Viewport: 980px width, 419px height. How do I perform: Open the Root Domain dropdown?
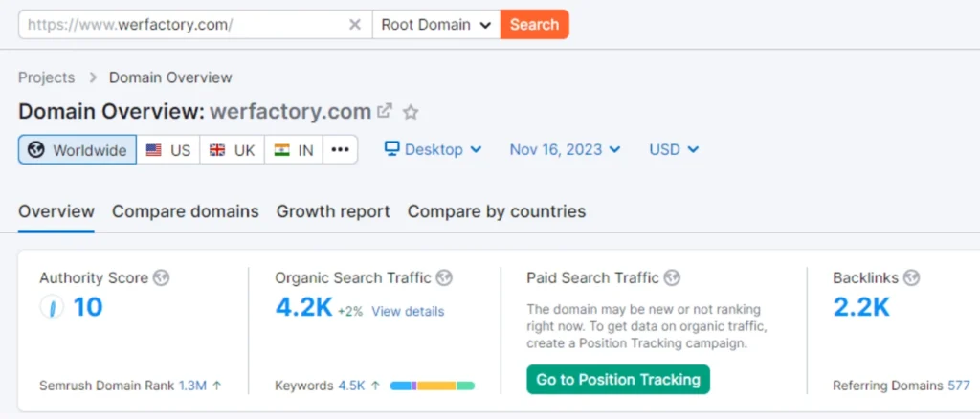click(x=436, y=24)
